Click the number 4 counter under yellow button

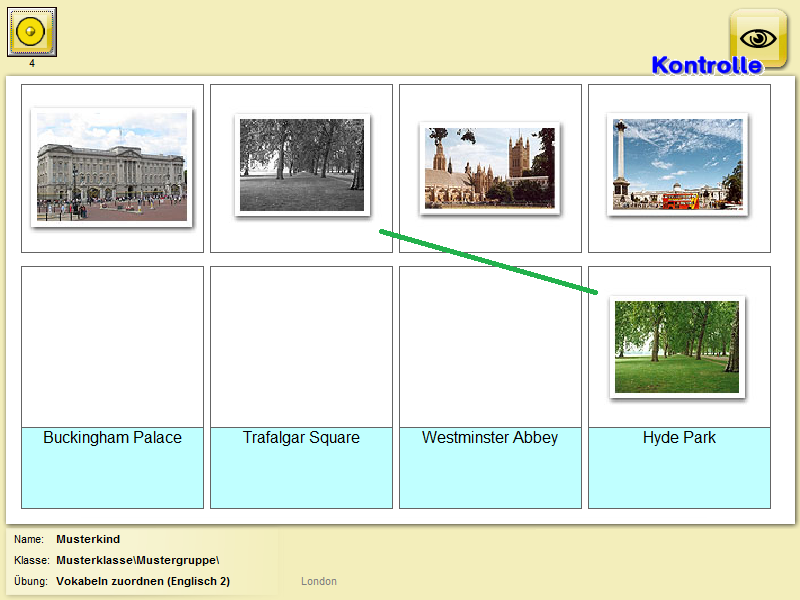pos(32,64)
